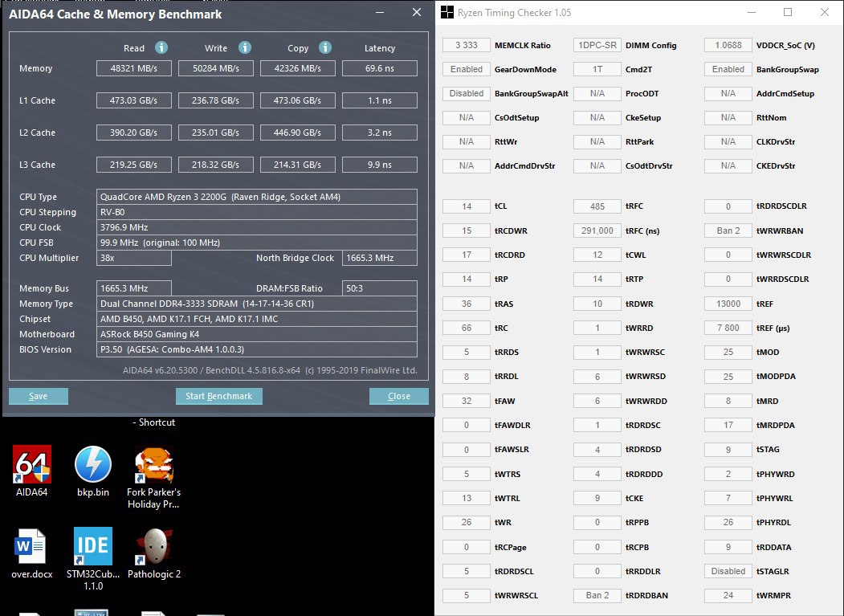Click the AIDA64 version copyright text
The width and height of the screenshot is (844, 616).
270,370
